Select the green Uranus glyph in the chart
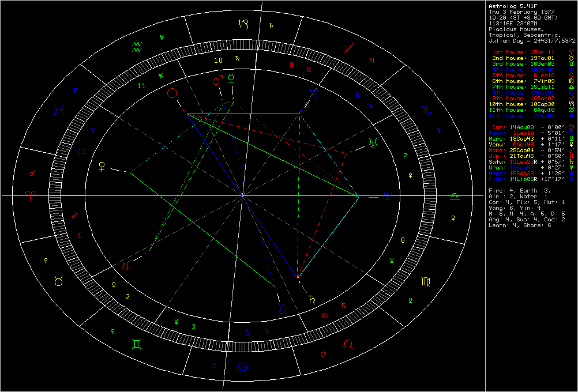Viewport: 578px width, 392px height. [x=373, y=143]
